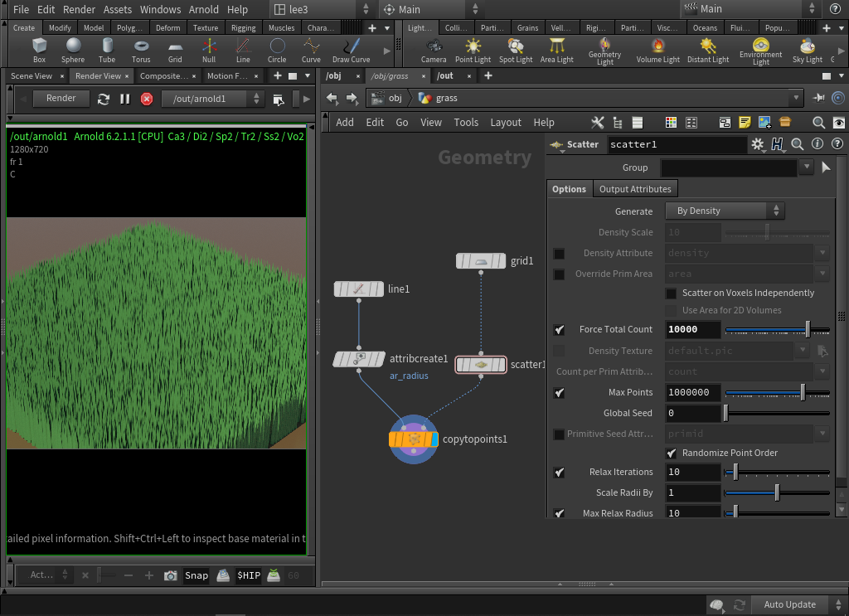The width and height of the screenshot is (849, 616).
Task: Click the Global Seed slider
Action: click(777, 413)
